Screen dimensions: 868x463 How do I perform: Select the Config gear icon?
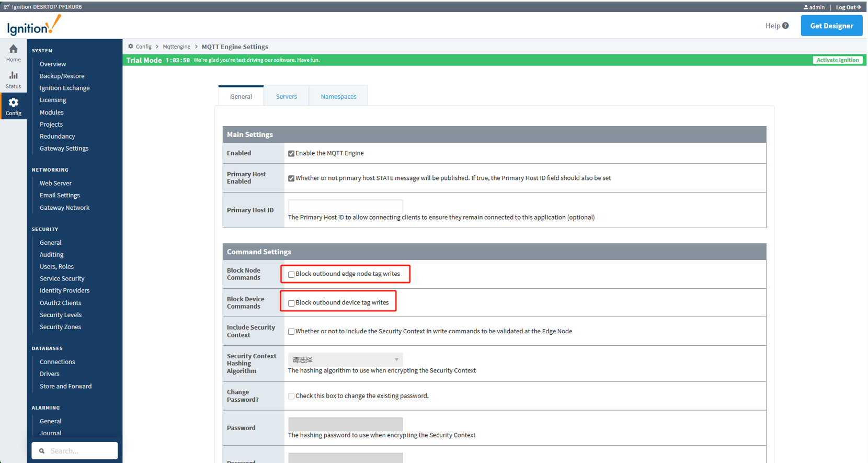point(14,103)
